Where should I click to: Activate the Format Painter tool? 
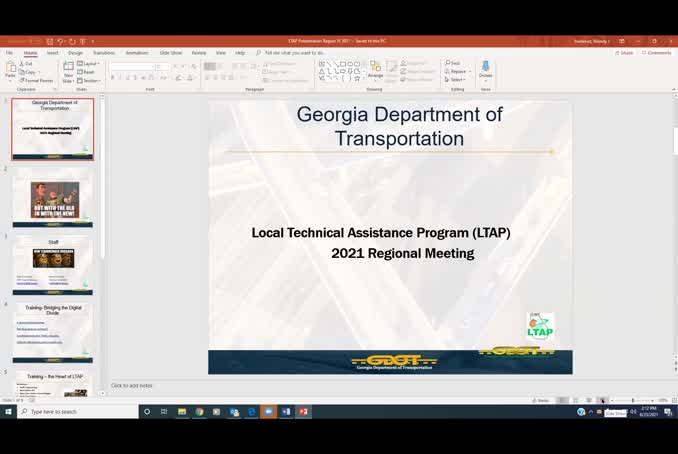point(36,80)
